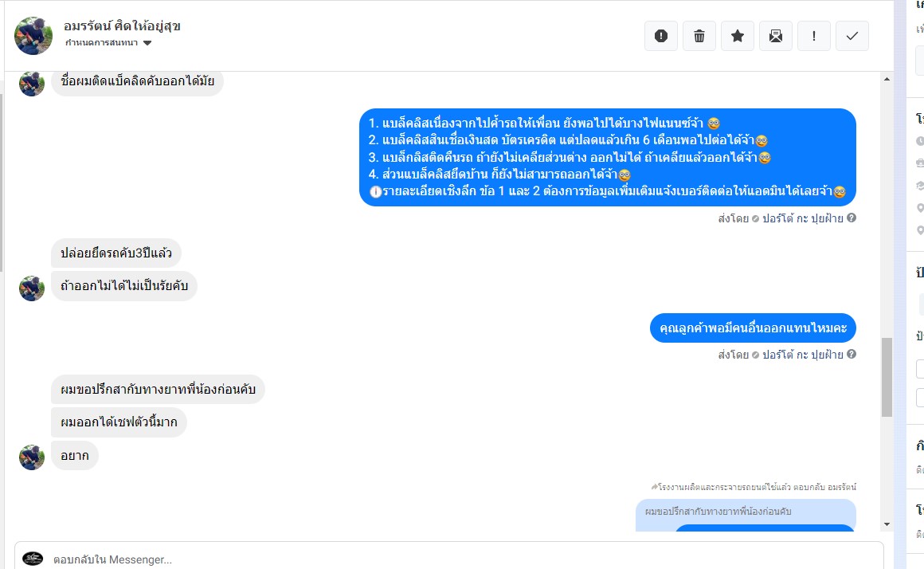Image resolution: width=924 pixels, height=569 pixels.
Task: Mark conversation done with checkmark icon
Action: tap(852, 36)
